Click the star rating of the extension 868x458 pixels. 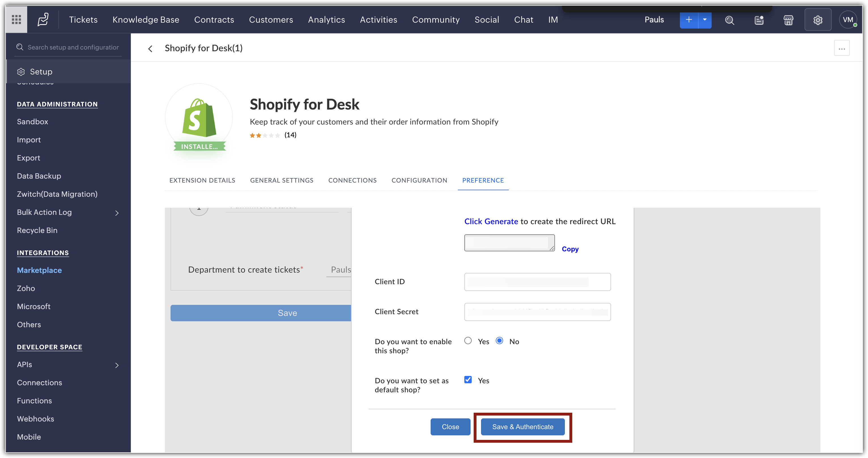tap(265, 135)
